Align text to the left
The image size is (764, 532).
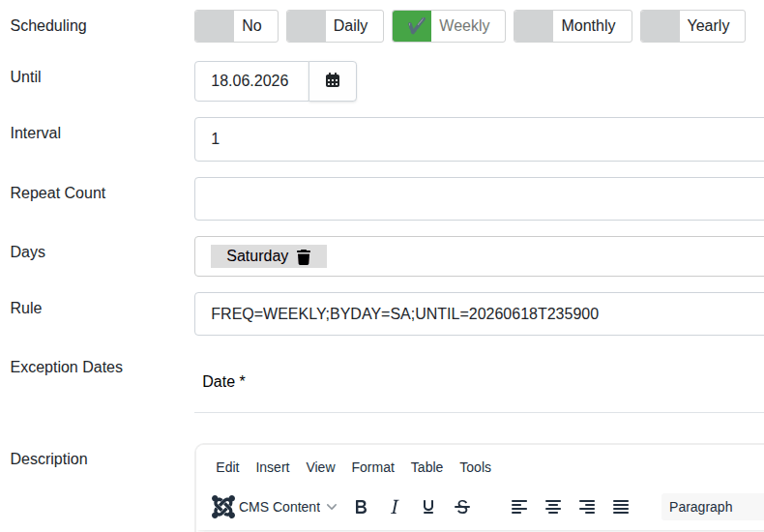pyautogui.click(x=519, y=507)
